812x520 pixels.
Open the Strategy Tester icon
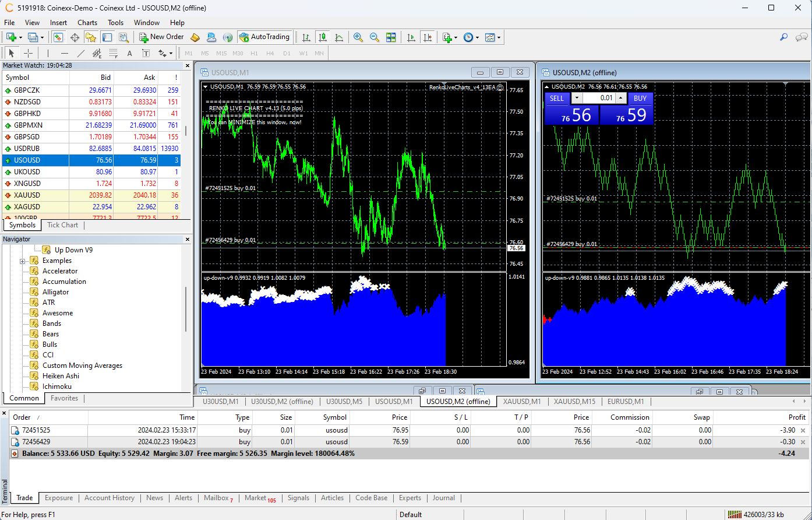coord(123,37)
